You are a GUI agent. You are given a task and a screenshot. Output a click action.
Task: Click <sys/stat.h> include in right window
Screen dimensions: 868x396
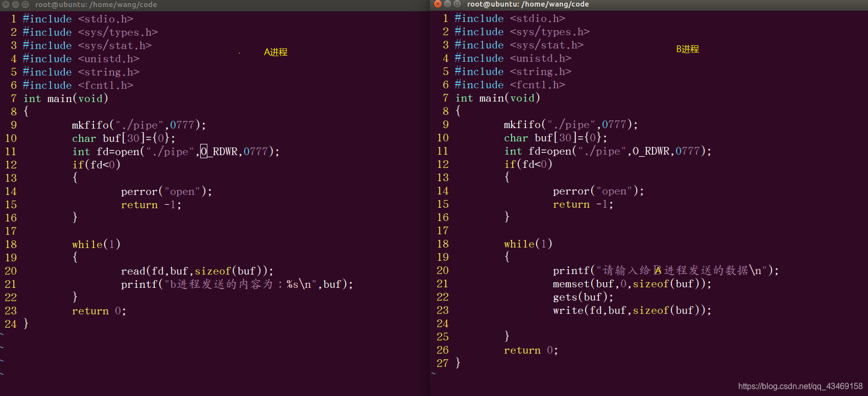(x=519, y=45)
